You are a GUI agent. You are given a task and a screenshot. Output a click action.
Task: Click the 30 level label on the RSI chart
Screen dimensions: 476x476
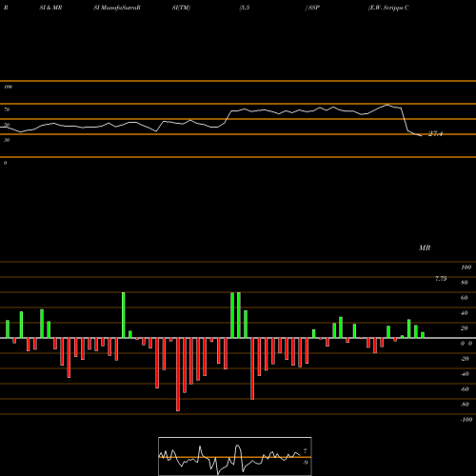tap(7, 140)
